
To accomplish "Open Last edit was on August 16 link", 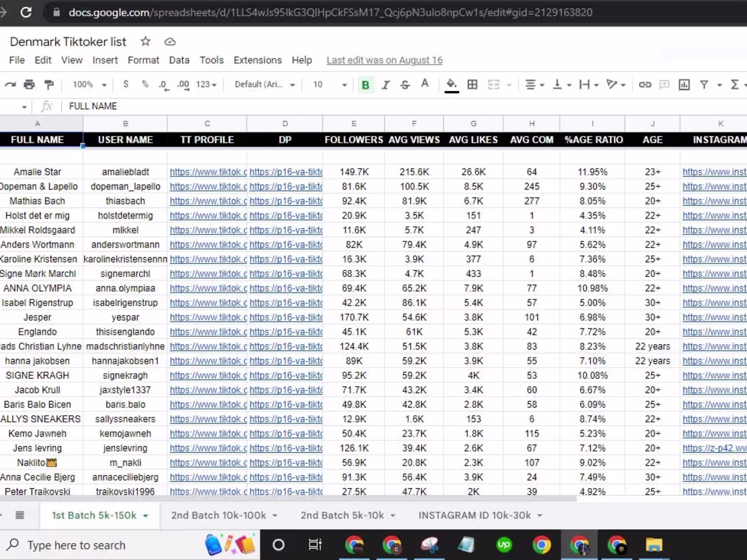I will coord(384,60).
